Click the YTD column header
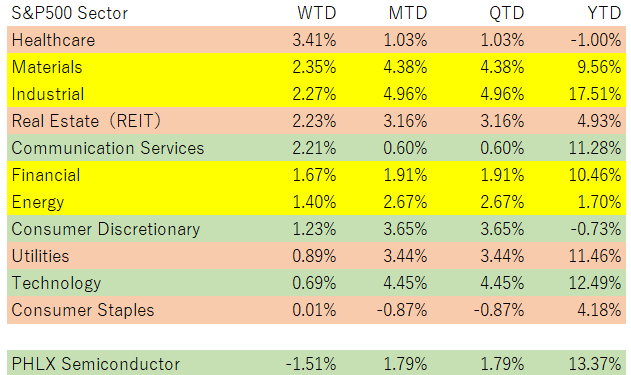Viewport: 631px width, 375px height. coord(604,13)
